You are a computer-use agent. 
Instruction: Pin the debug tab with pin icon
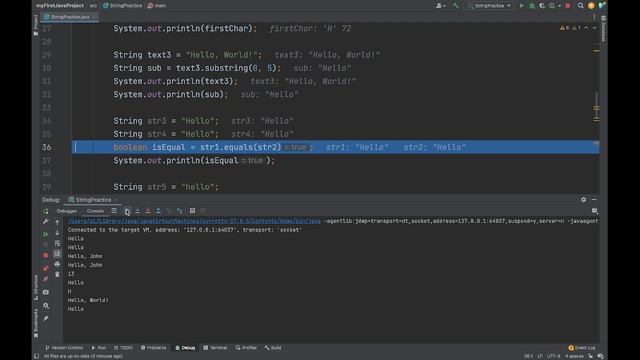46,318
